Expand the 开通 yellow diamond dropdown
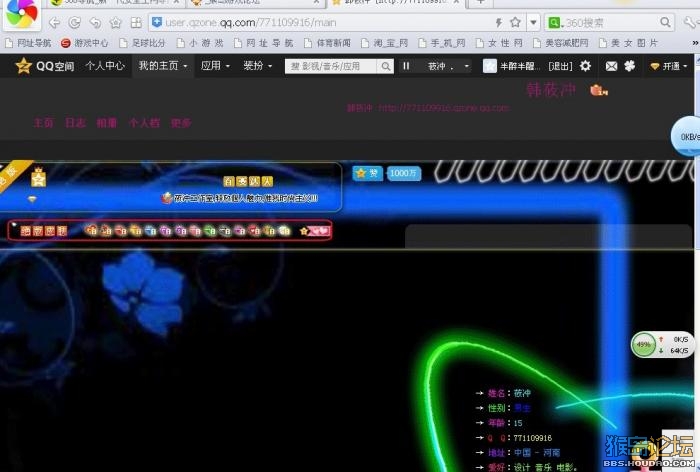The height and width of the screenshot is (472, 700). click(x=669, y=66)
